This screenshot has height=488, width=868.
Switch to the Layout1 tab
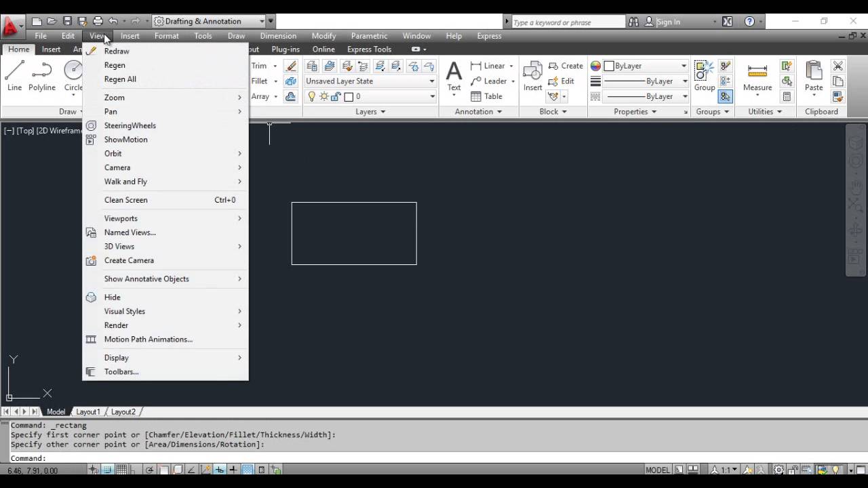coord(87,412)
